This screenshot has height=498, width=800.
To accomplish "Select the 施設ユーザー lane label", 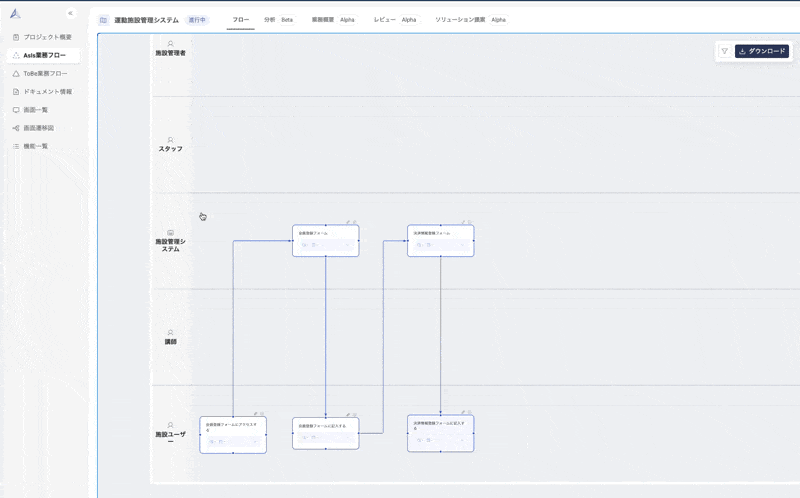I will tap(170, 434).
